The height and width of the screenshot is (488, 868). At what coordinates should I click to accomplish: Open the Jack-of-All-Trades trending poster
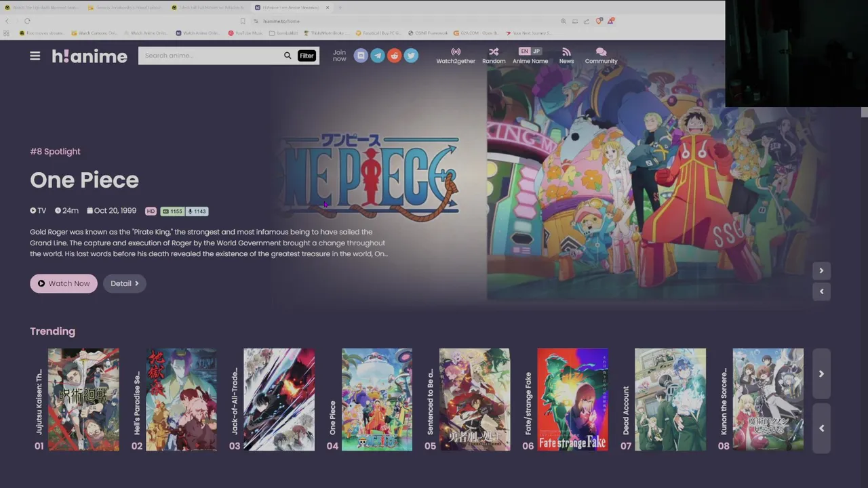(x=279, y=400)
